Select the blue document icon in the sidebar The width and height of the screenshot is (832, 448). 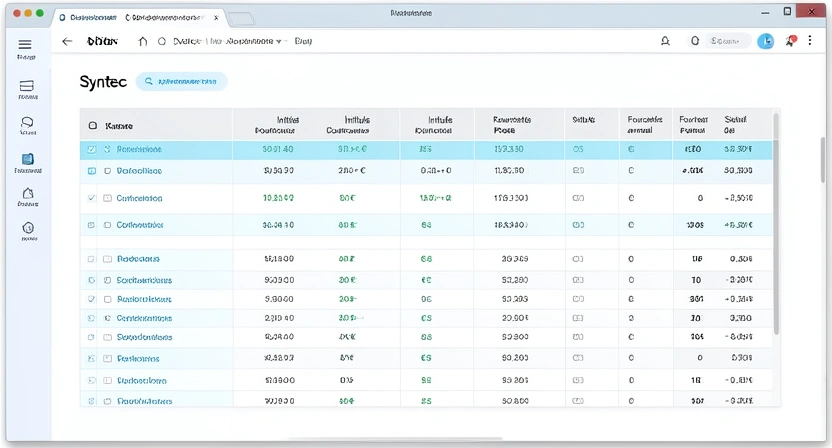click(x=27, y=159)
